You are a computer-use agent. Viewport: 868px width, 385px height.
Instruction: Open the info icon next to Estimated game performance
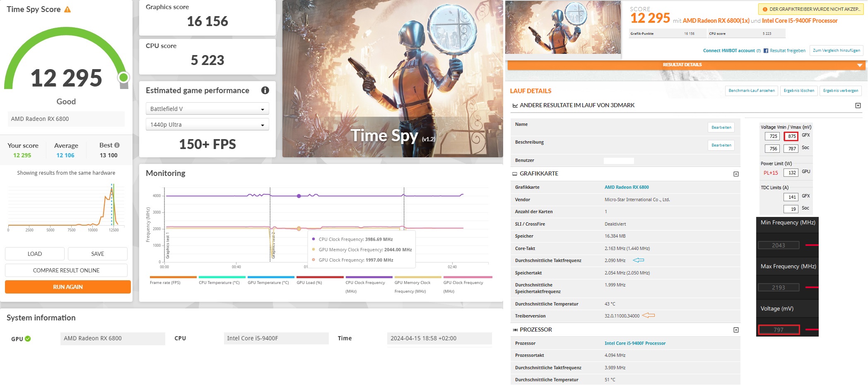265,90
